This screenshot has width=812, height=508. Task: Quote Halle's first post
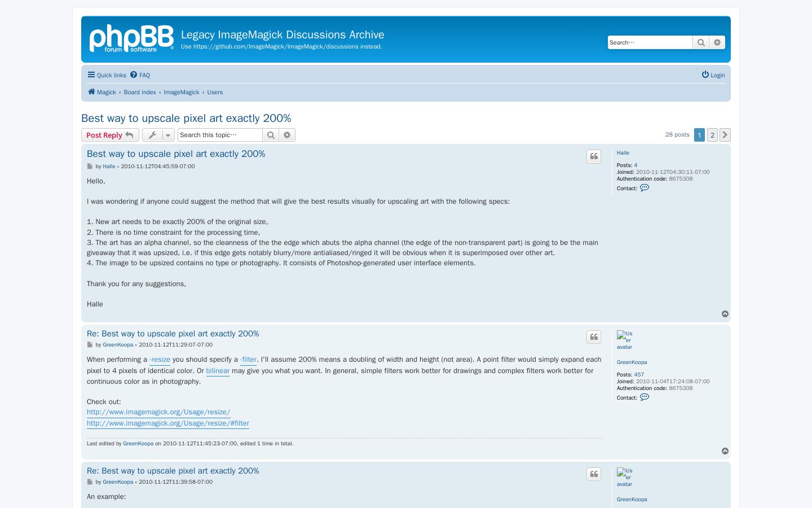[x=594, y=156]
